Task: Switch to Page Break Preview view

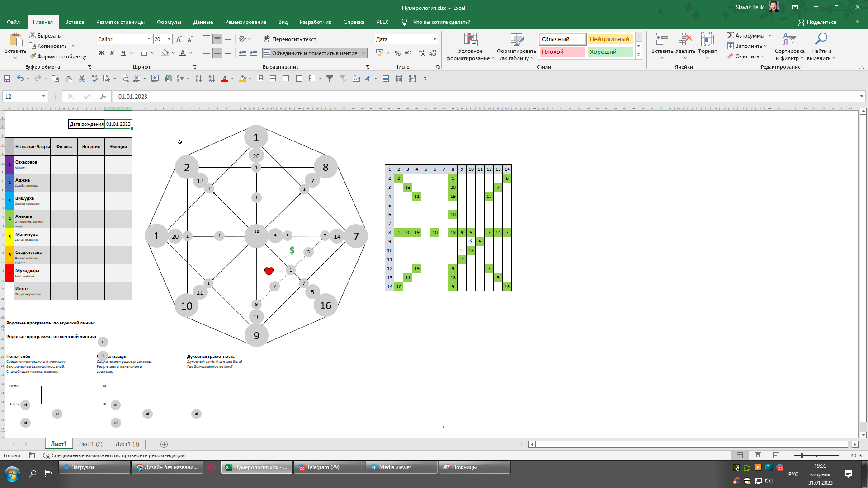Action: (776, 455)
